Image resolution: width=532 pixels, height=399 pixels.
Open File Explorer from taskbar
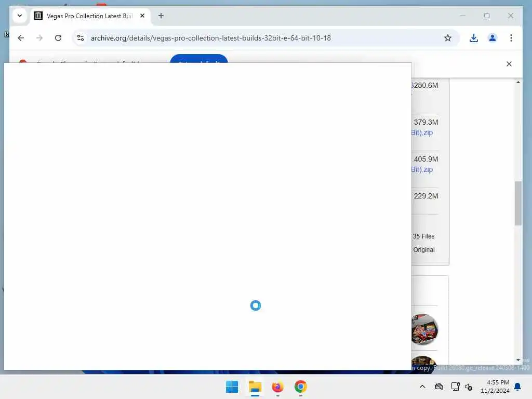coord(255,387)
